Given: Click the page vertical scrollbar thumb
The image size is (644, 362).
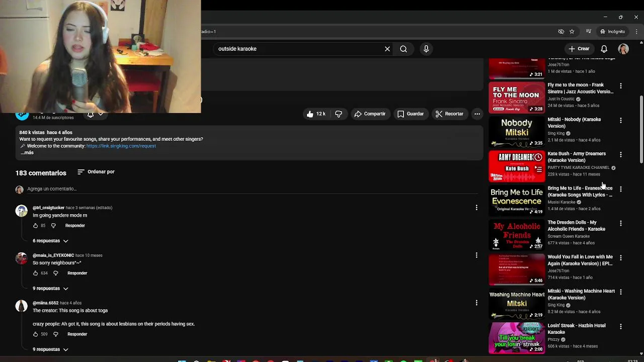Looking at the screenshot, I should [x=641, y=129].
